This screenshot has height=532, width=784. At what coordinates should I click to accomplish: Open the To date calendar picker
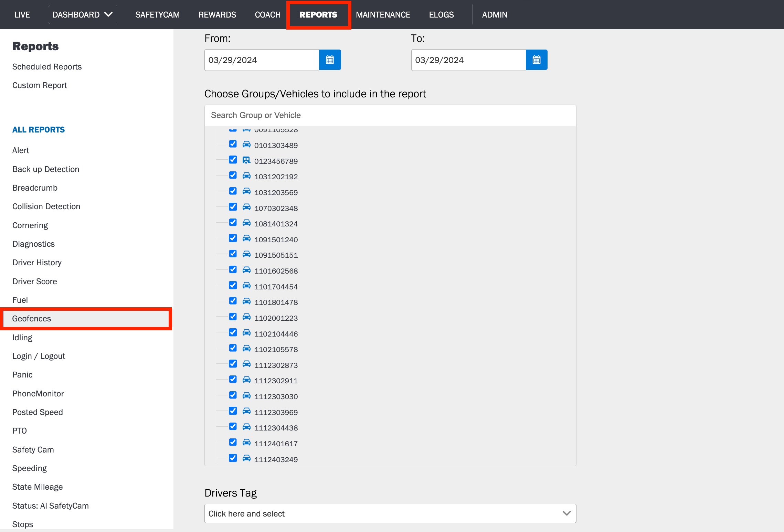coord(537,60)
